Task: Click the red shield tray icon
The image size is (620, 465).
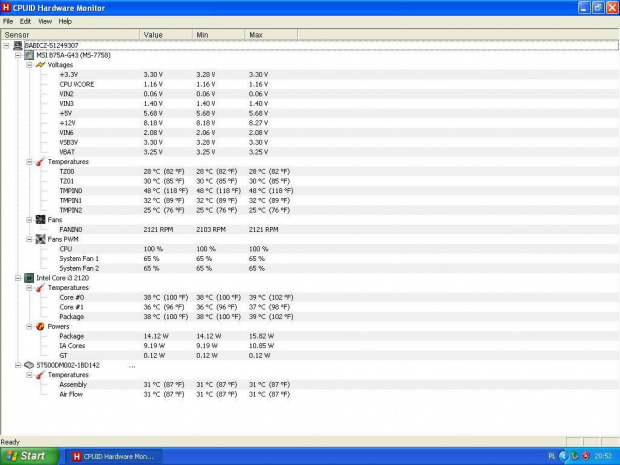Action: (x=586, y=456)
